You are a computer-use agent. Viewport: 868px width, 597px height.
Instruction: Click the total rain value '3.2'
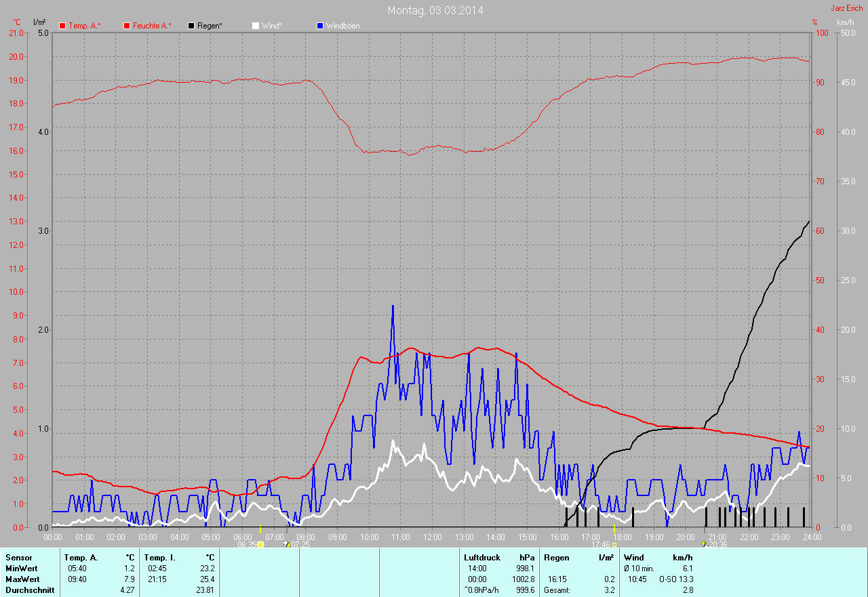point(610,590)
